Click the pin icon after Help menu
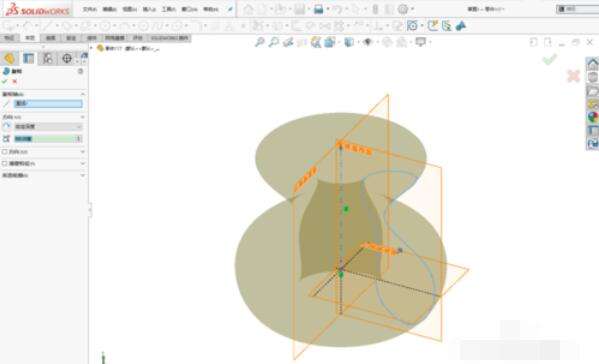Screen dimensions: 599x364 [x=230, y=9]
